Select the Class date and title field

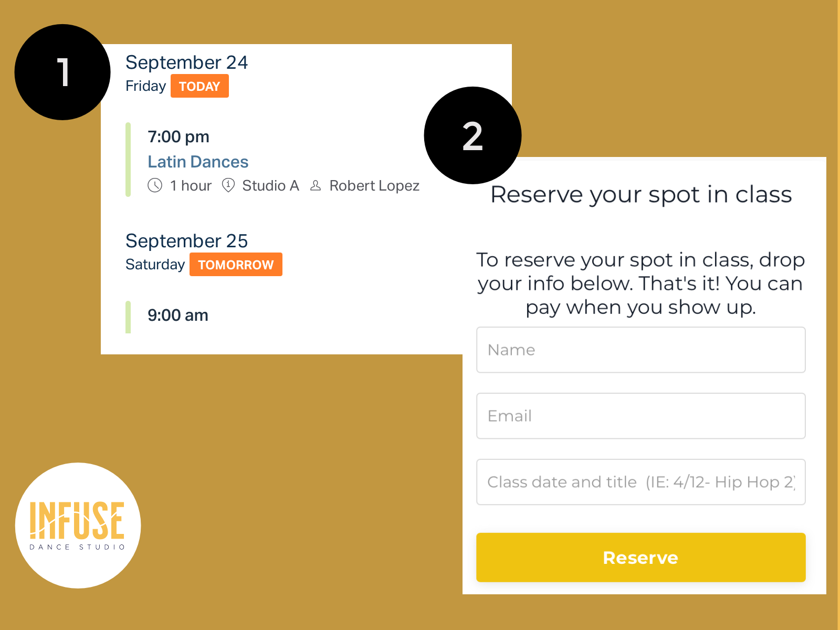pyautogui.click(x=640, y=482)
